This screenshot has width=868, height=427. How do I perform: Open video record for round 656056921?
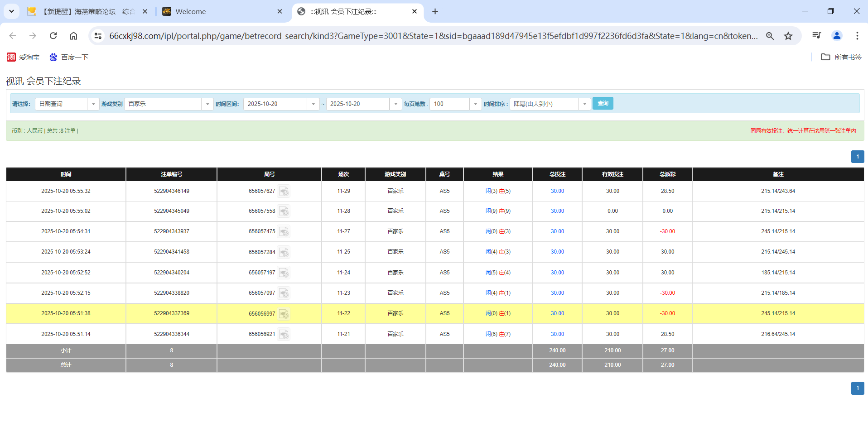click(x=284, y=334)
